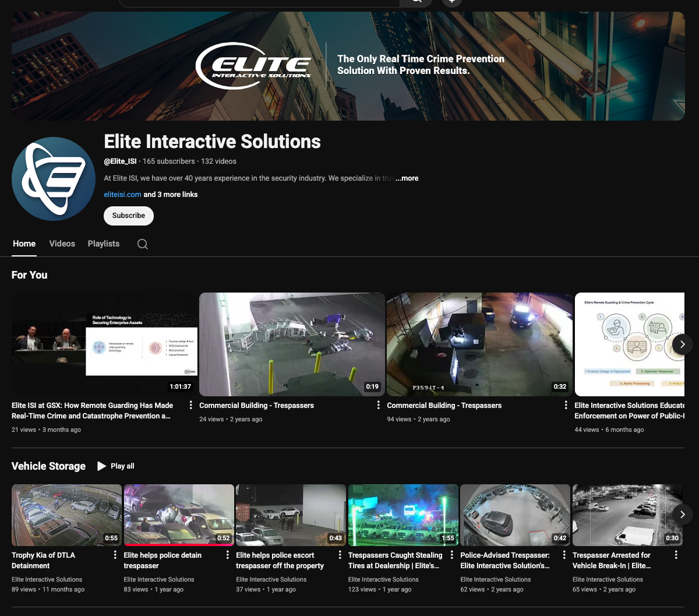This screenshot has width=699, height=616.
Task: Open 0:32 Commercial Building Trespassers thumbnail
Action: [x=479, y=344]
